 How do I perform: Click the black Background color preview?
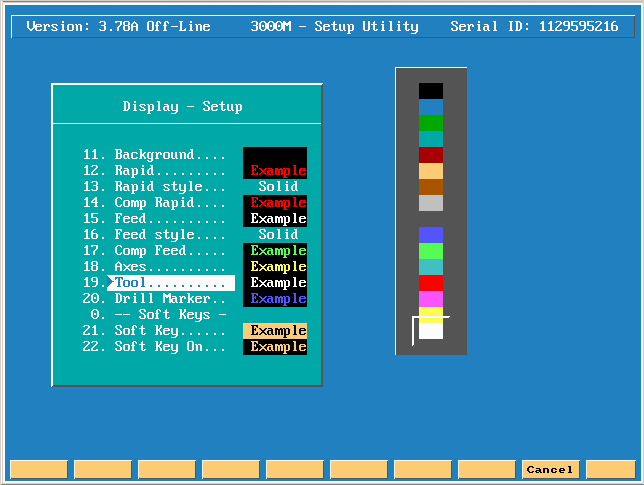coord(275,155)
